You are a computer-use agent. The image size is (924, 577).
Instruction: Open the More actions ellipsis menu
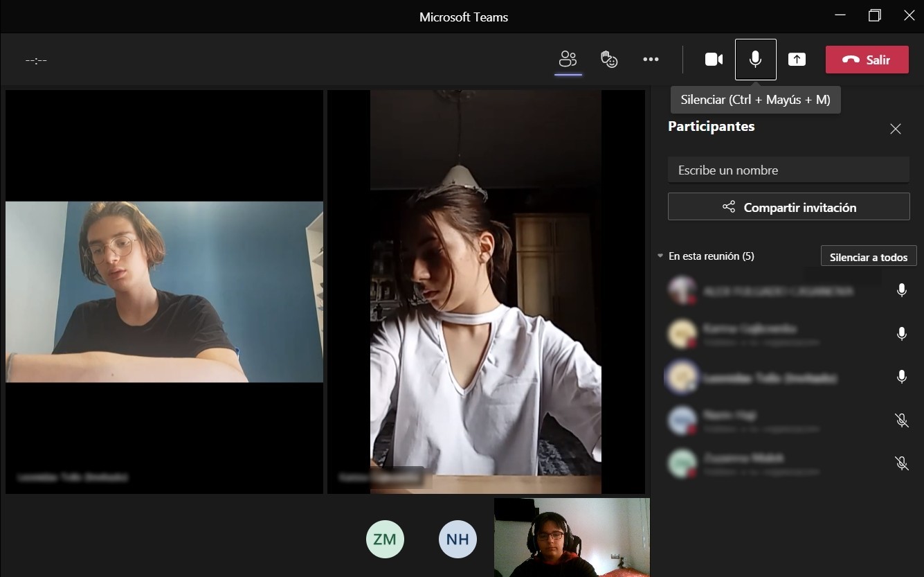click(651, 60)
